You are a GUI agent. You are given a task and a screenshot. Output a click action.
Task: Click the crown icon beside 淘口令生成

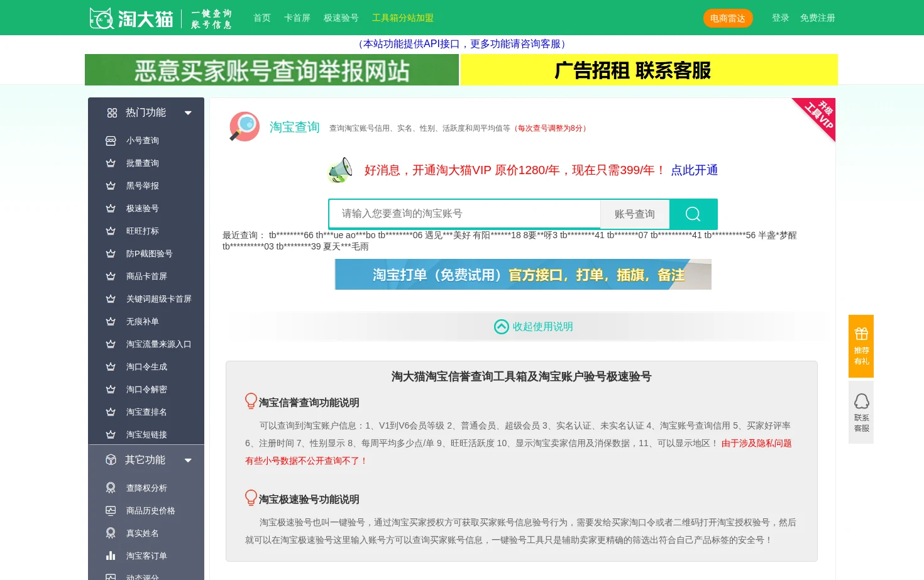[x=111, y=367]
